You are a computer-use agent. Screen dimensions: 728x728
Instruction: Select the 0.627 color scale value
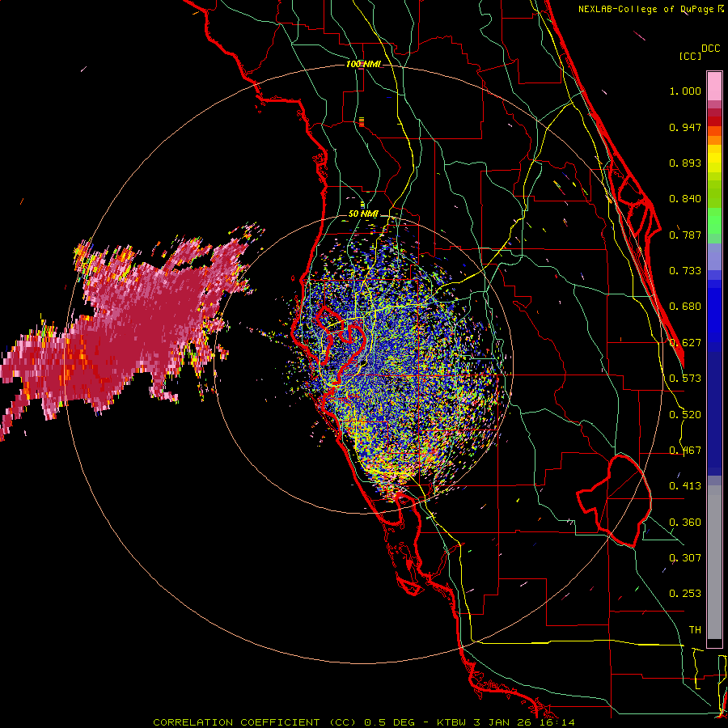[x=685, y=343]
